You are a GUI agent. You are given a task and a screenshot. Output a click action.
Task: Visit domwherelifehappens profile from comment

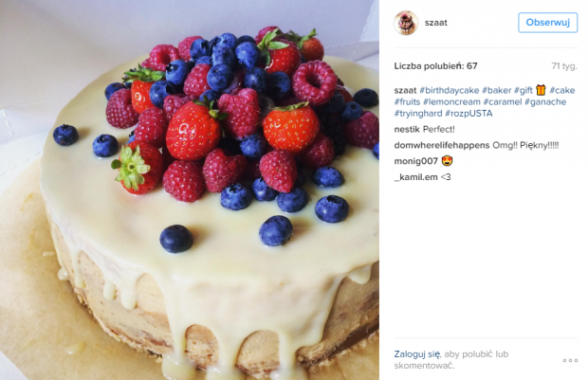pos(442,145)
